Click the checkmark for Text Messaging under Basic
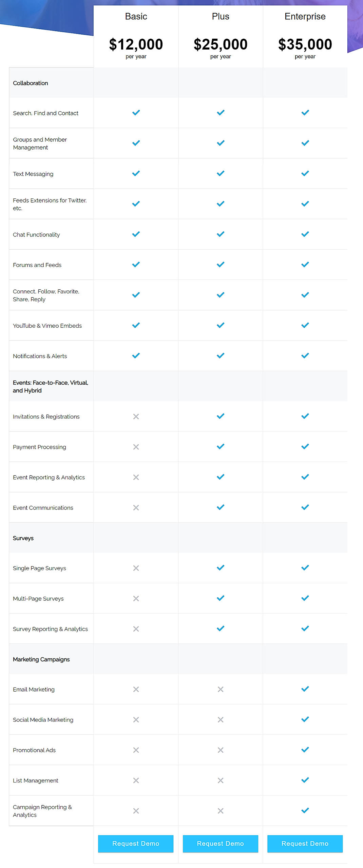This screenshot has width=363, height=868. point(136,173)
